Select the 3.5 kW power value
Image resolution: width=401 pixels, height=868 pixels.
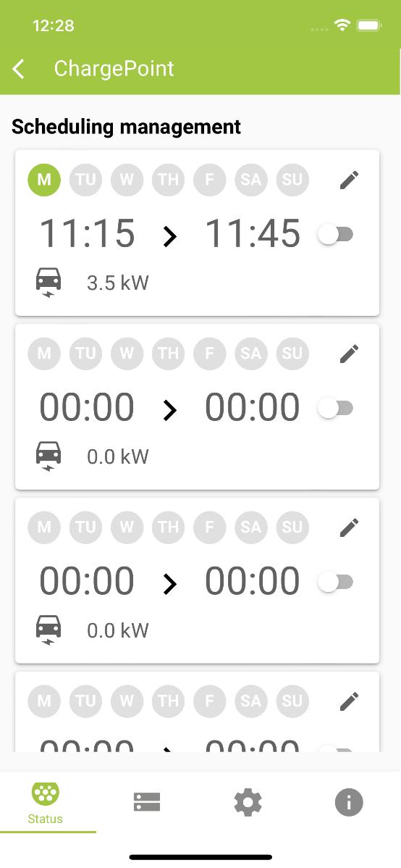coord(118,283)
